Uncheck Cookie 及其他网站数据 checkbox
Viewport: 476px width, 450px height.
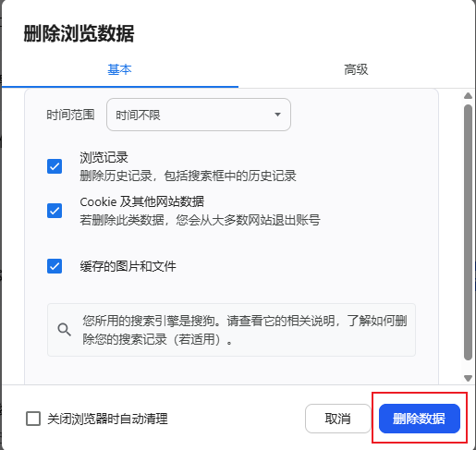point(55,211)
